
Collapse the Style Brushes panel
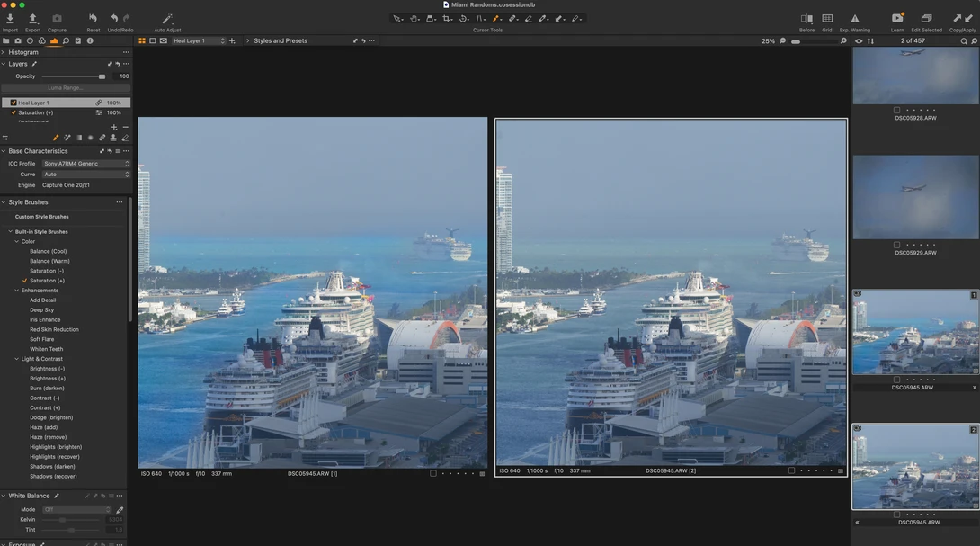[x=3, y=202]
